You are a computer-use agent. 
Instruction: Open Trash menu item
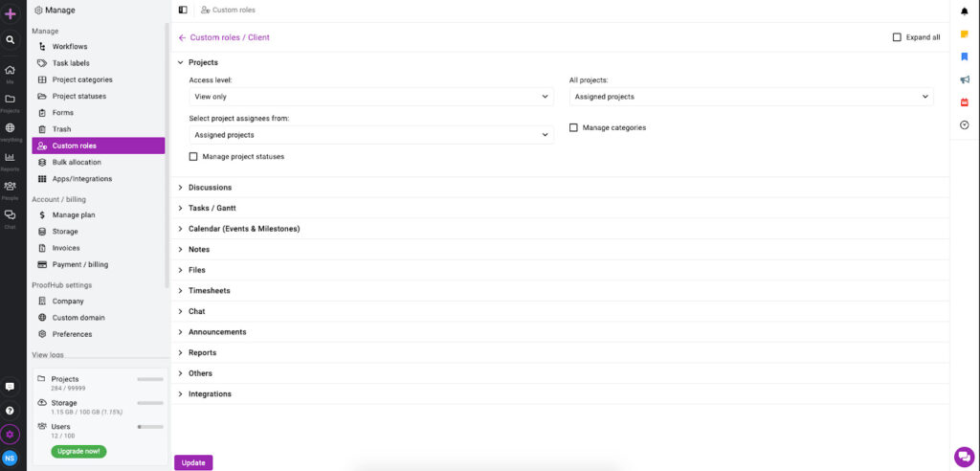tap(99, 129)
